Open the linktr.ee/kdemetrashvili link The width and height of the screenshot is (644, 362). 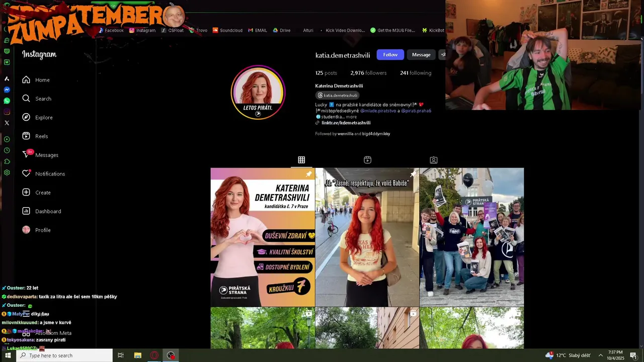[346, 123]
